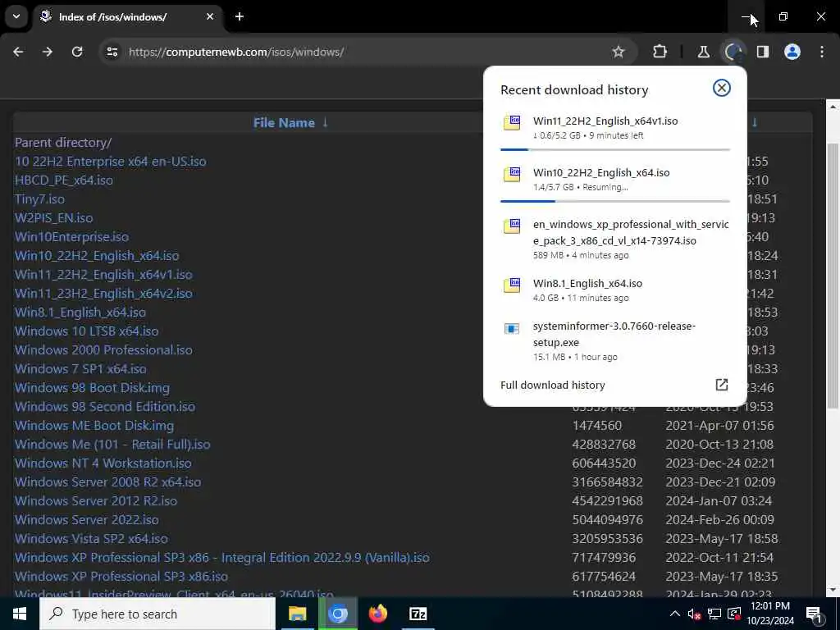Click Win11_22H2 download progress bar
Screen dimensions: 840x630
(615, 149)
